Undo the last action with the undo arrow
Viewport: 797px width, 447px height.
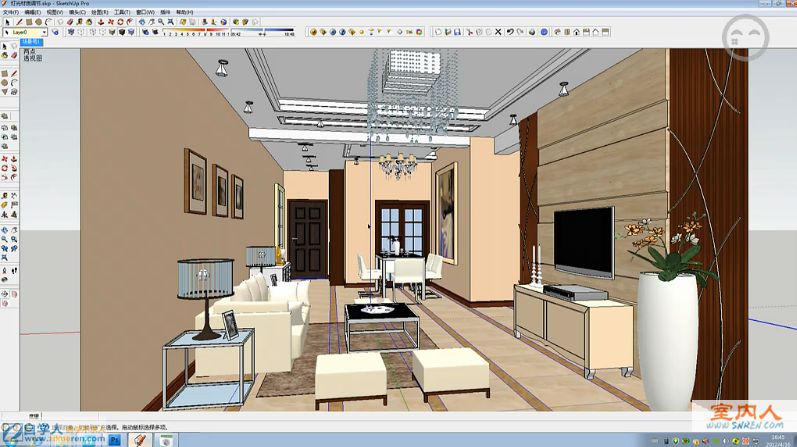(x=510, y=32)
